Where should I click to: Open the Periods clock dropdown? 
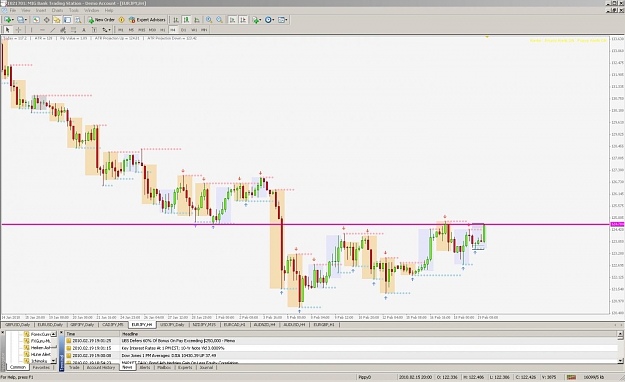click(x=269, y=20)
